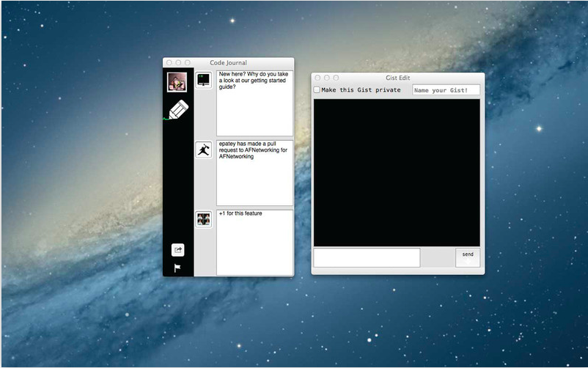
Task: Click avatar beside '+1 for this feature'
Action: [x=204, y=219]
